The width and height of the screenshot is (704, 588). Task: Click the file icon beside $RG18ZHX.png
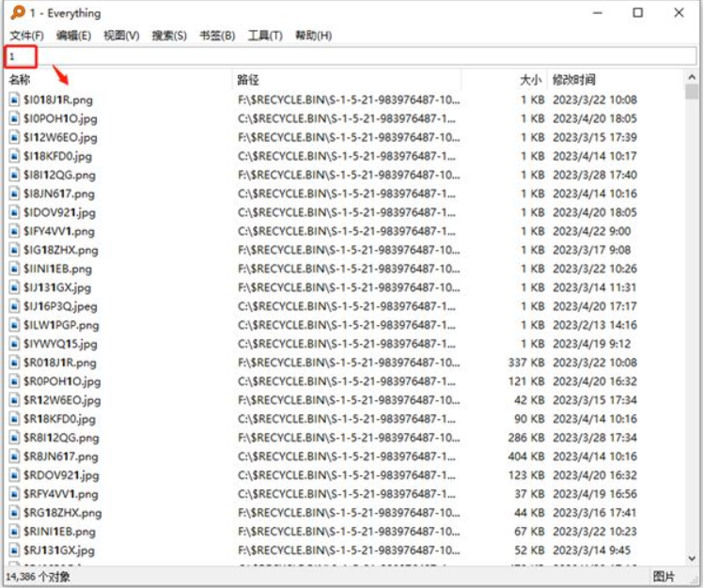click(x=14, y=513)
